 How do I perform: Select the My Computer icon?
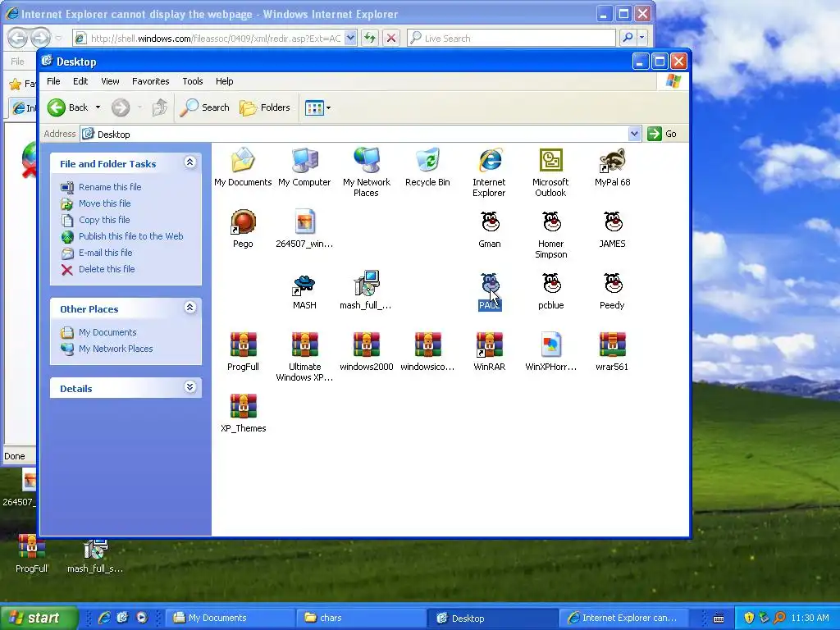coord(305,160)
